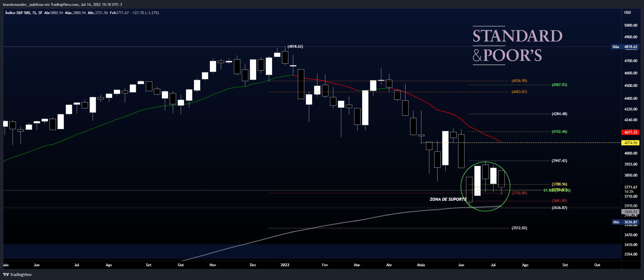The width and height of the screenshot is (644, 280).
Task: Click the 3710.00 price axis label
Action: [631, 196]
